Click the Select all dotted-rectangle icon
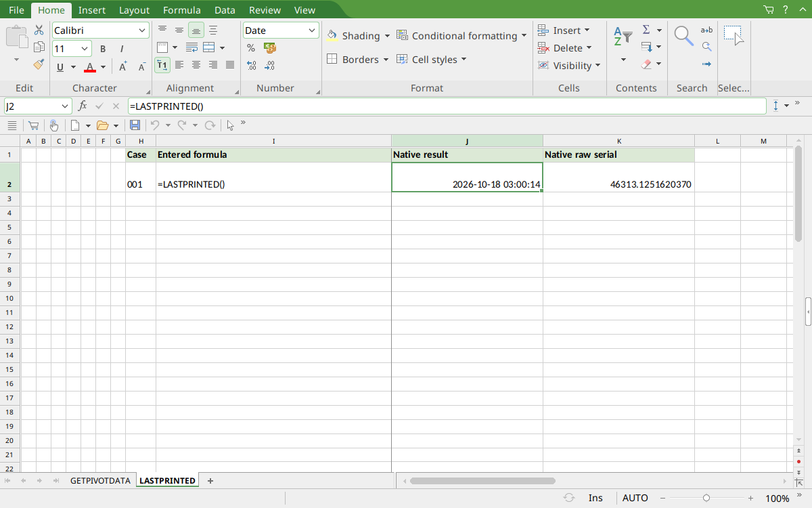Image resolution: width=812 pixels, height=508 pixels. pyautogui.click(x=734, y=35)
